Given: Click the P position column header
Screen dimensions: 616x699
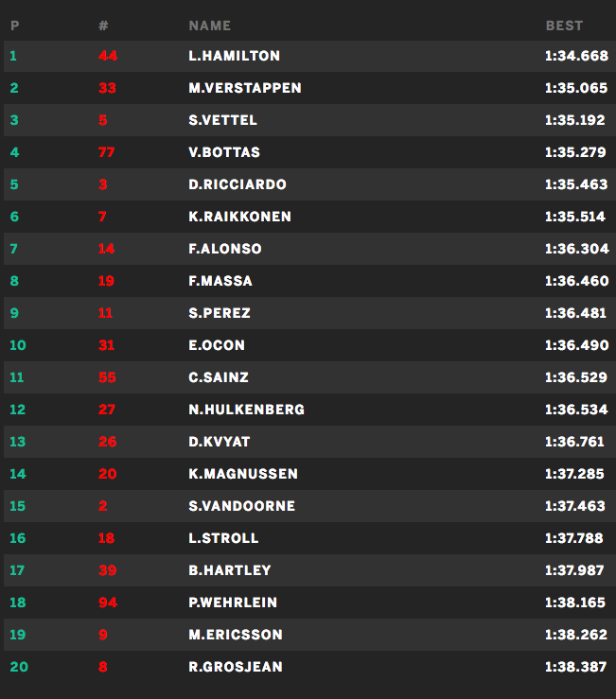Looking at the screenshot, I should click(14, 26).
